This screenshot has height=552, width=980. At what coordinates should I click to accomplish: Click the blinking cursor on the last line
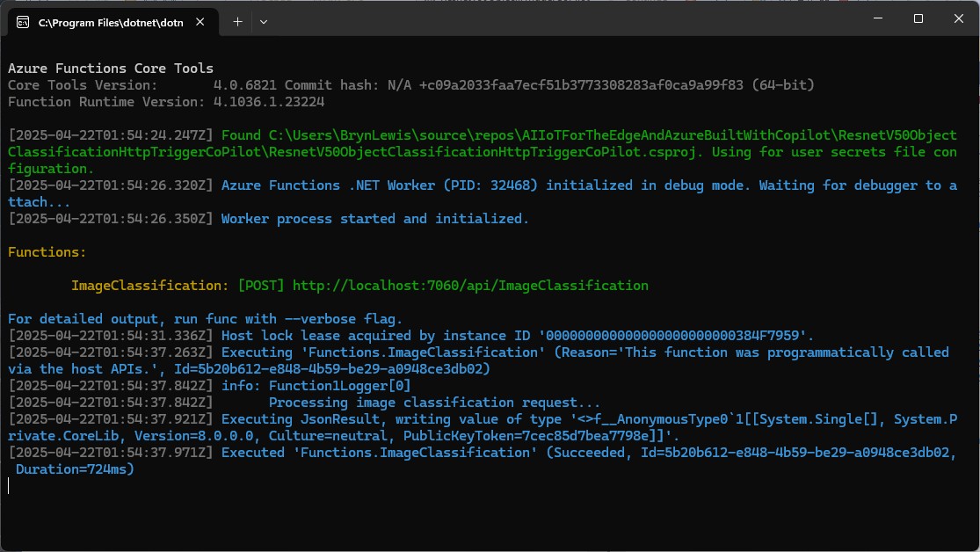(9, 486)
